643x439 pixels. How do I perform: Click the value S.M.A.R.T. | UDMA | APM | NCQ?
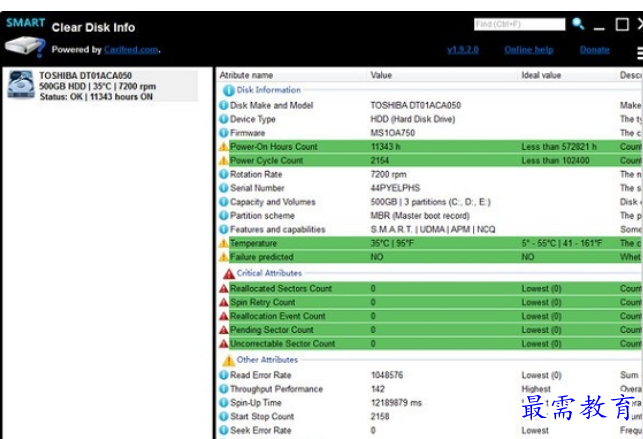[433, 229]
